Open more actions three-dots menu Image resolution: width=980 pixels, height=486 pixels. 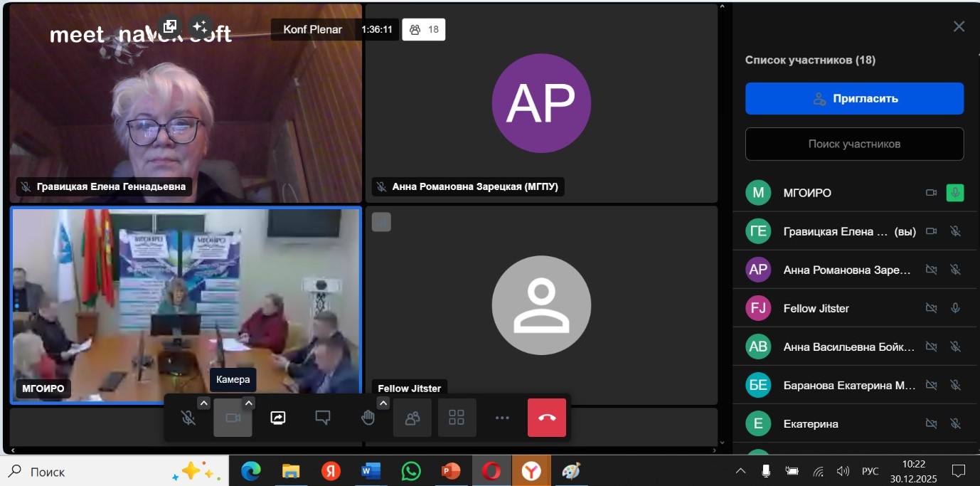click(502, 418)
